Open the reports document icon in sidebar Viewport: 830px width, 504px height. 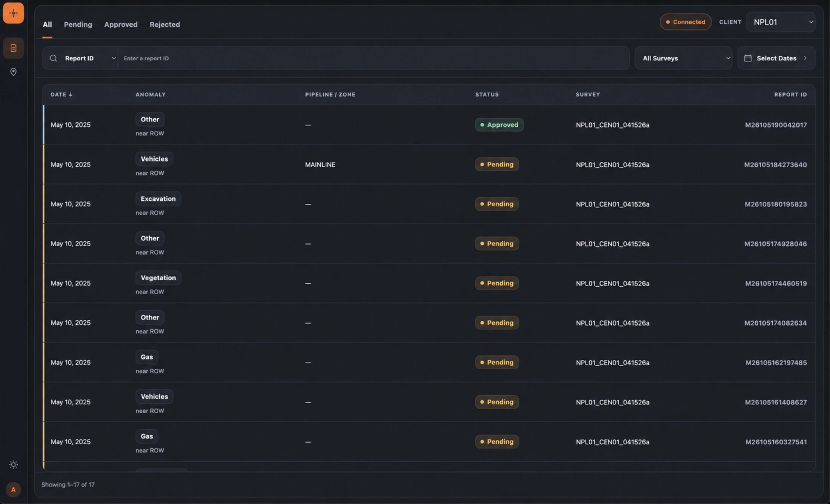(13, 48)
